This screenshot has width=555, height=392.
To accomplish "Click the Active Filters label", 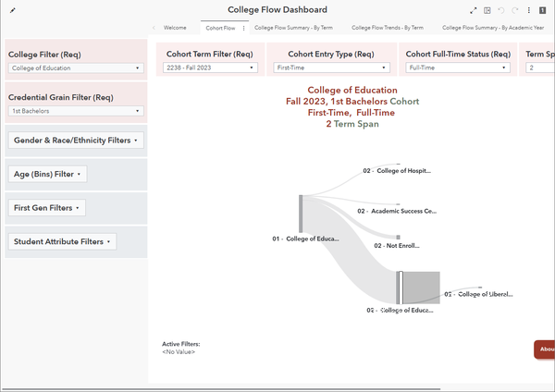I will [x=181, y=344].
